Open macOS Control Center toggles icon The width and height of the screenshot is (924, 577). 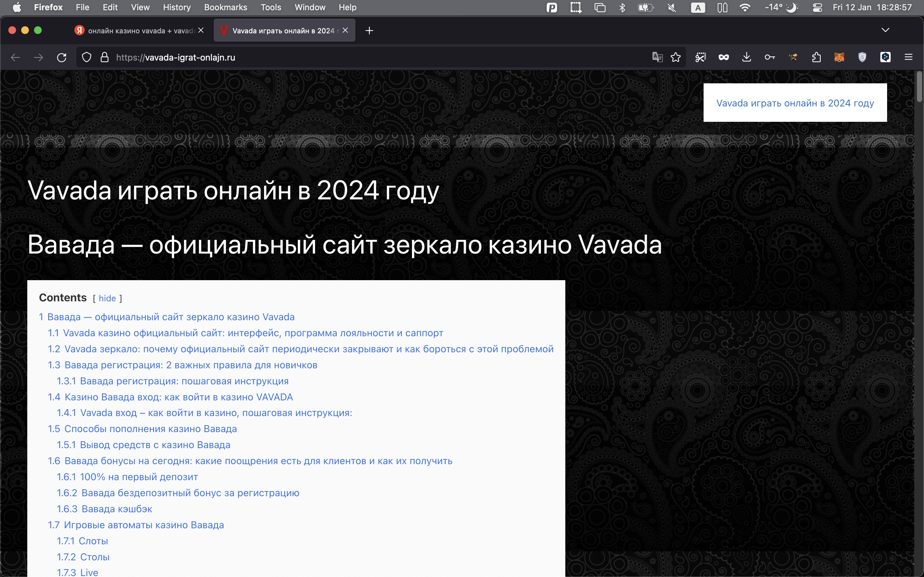(x=817, y=8)
